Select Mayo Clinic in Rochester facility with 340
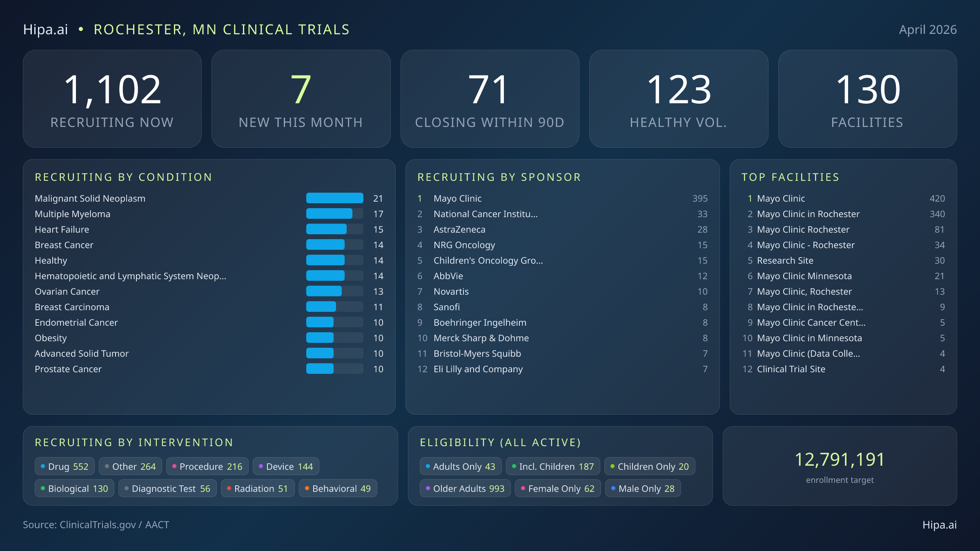 click(843, 213)
